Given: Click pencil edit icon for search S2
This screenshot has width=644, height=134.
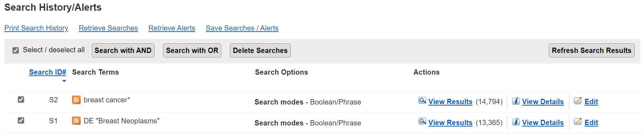Looking at the screenshot, I should 578,101.
